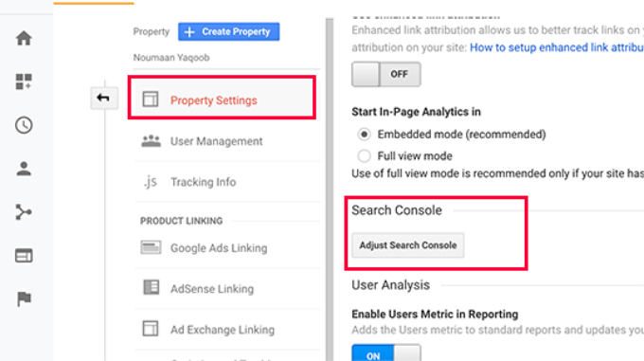Click the Adjust Search Console button

coord(408,245)
